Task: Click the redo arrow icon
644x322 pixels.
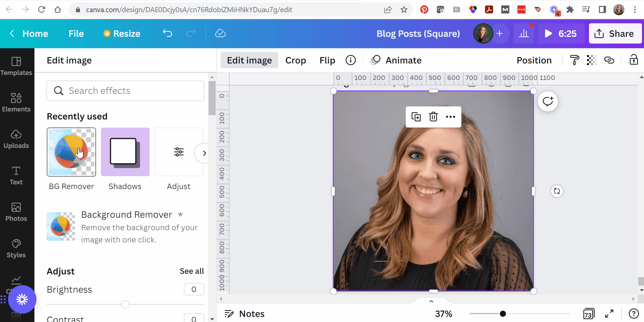Action: [191, 33]
